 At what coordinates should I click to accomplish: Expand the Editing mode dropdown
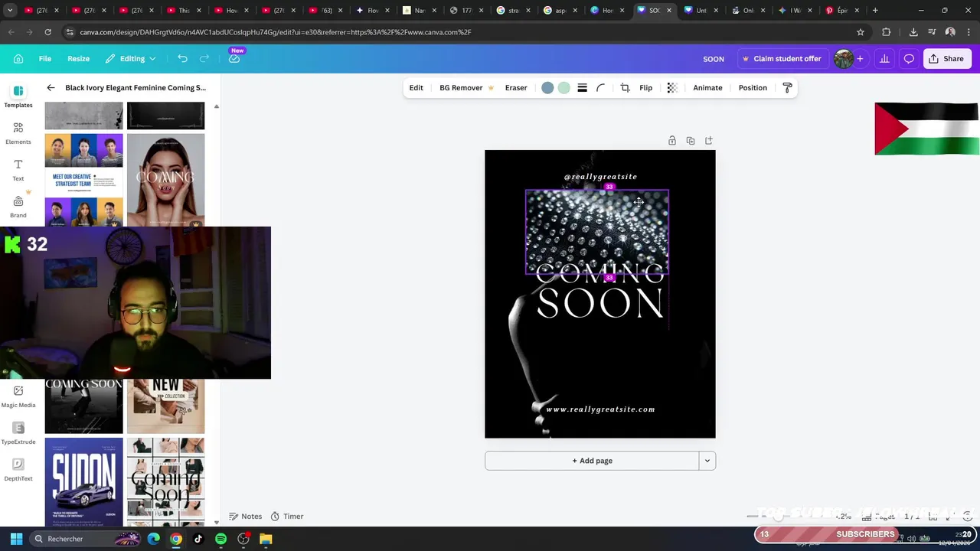click(131, 59)
